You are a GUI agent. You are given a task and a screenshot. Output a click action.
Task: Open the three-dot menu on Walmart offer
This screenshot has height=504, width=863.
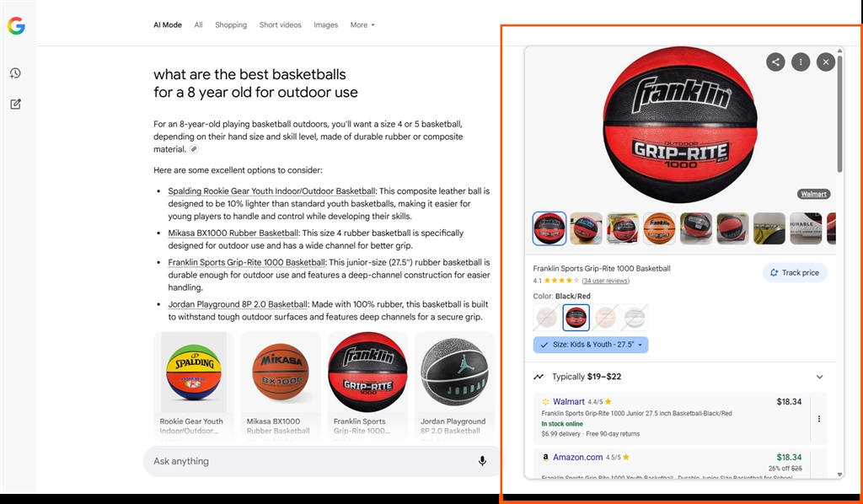tap(819, 419)
